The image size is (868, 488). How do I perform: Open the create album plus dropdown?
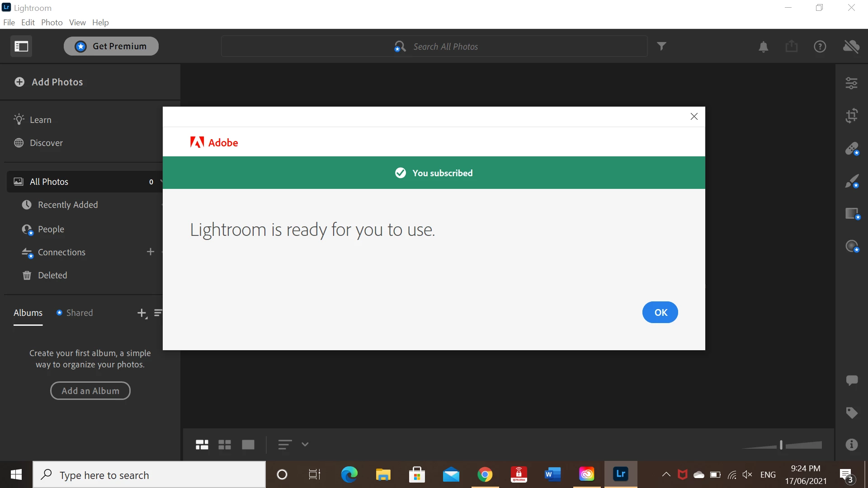142,313
